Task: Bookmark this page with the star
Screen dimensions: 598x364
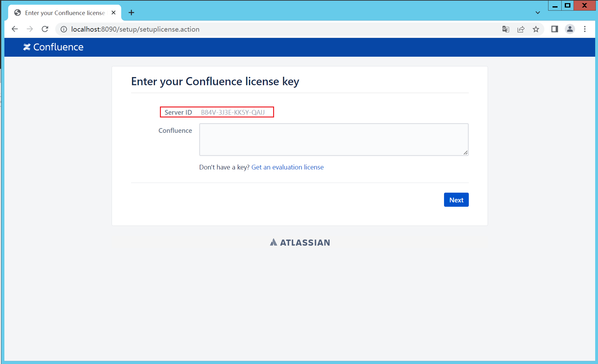Action: click(x=536, y=29)
